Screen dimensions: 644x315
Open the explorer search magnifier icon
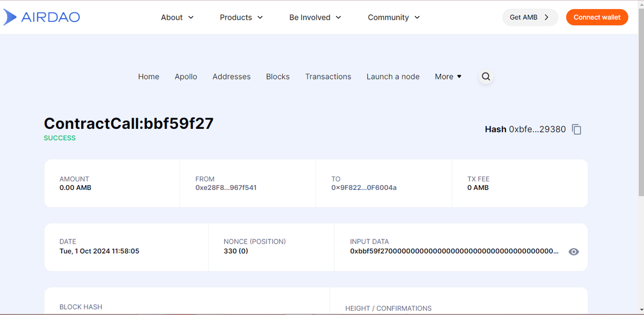(486, 77)
